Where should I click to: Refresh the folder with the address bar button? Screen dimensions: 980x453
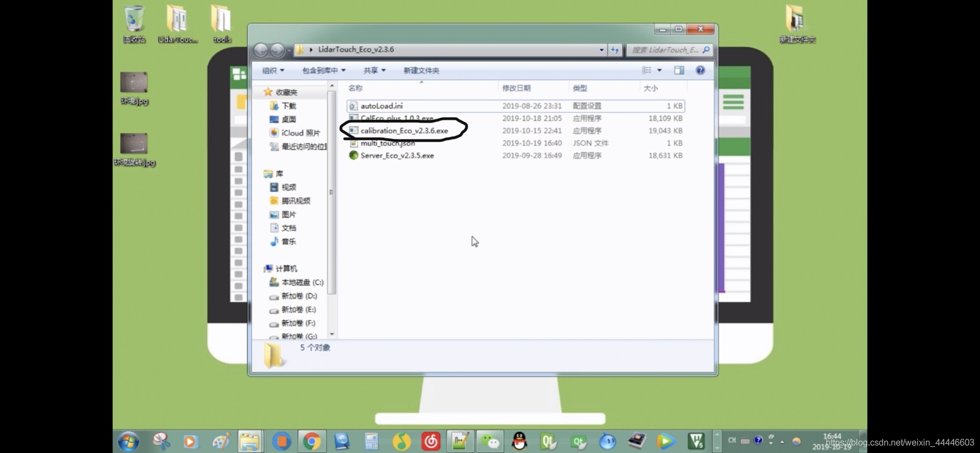pos(615,50)
